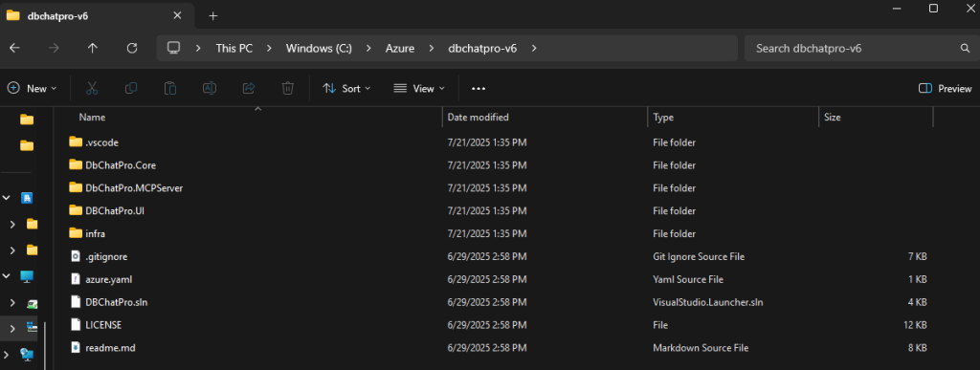Open the New item dropdown
The height and width of the screenshot is (370, 980).
click(32, 89)
